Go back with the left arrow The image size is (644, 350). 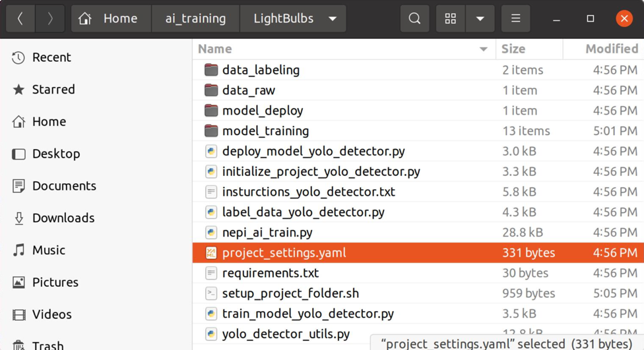point(20,19)
